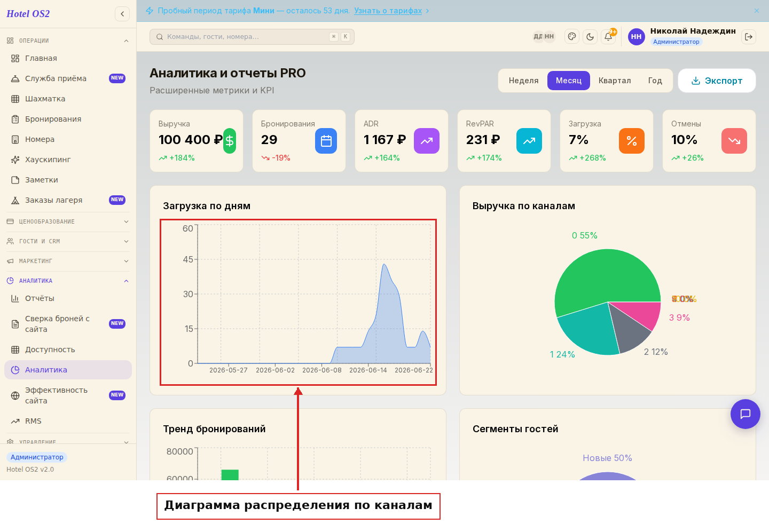Viewport: 769px width, 532px height.
Task: Click the 2026-06-14 axis label
Action: (x=368, y=370)
